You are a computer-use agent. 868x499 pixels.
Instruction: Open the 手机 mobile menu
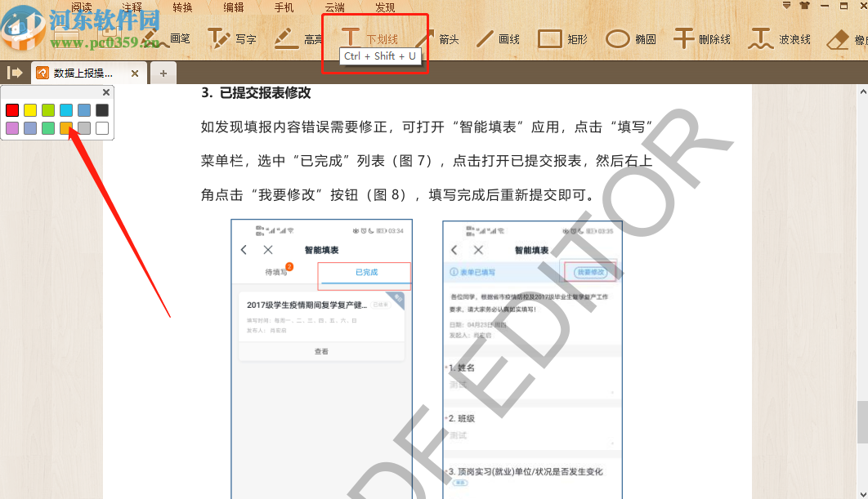tap(284, 7)
